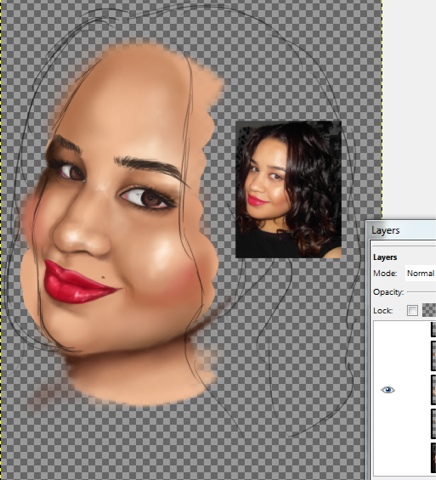This screenshot has width=436, height=480.
Task: Click the Layers dialog title bar
Action: (x=401, y=230)
